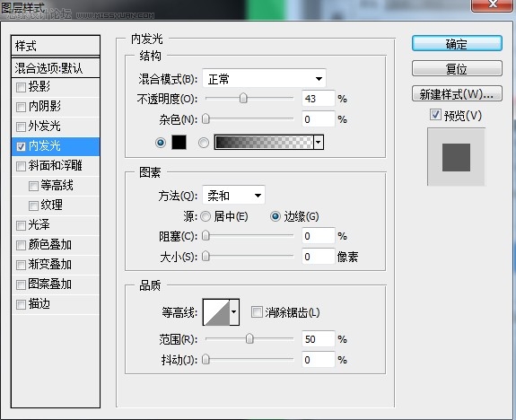516x420 pixels.
Task: Select the solid color radio button
Action: pyautogui.click(x=161, y=143)
